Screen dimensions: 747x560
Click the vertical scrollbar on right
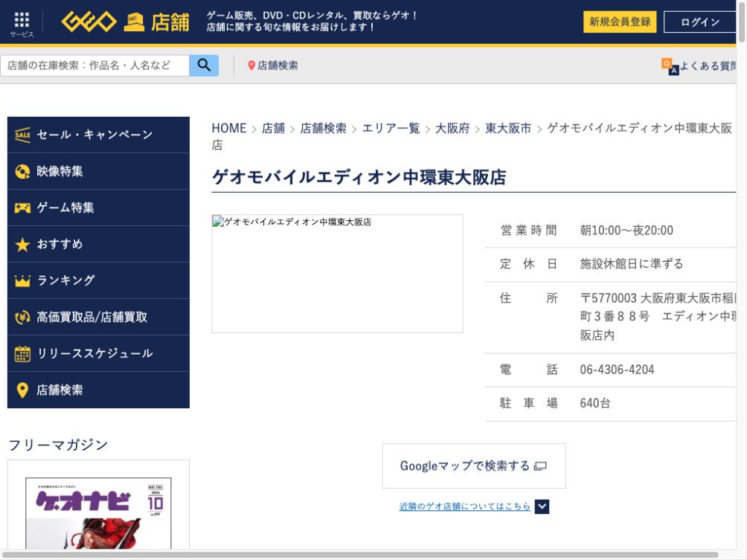pos(742,22)
